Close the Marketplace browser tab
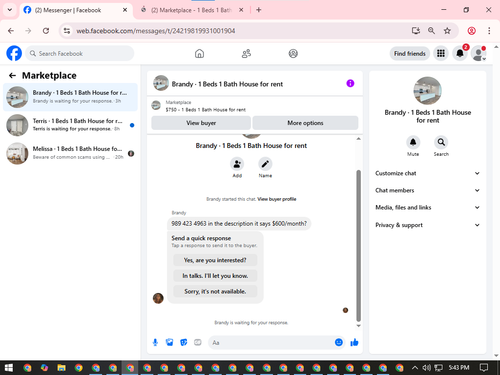Viewport: 500px width, 375px height. pos(241,10)
